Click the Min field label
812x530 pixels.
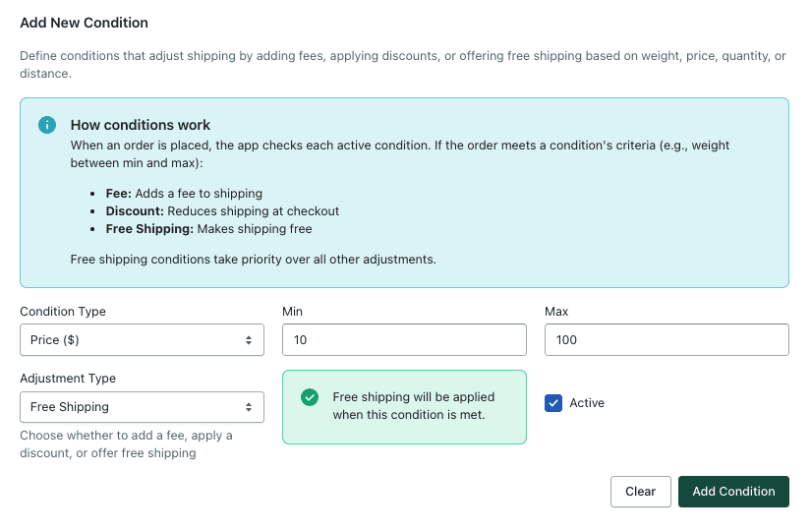coord(293,312)
